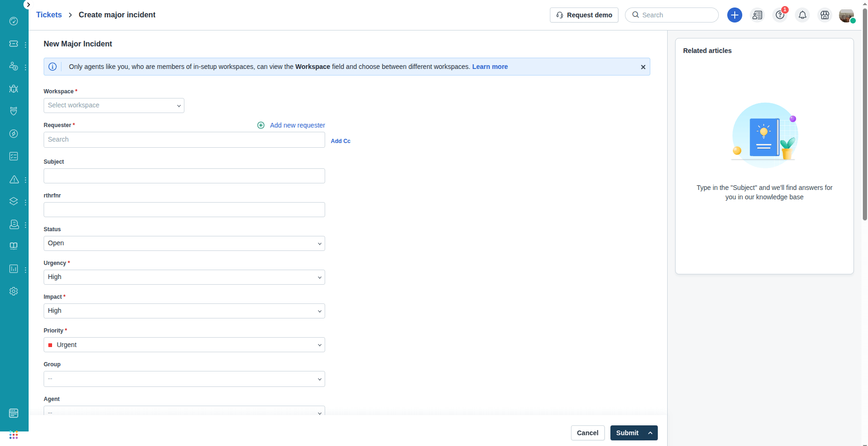
Task: Click the Request demo button
Action: point(584,15)
